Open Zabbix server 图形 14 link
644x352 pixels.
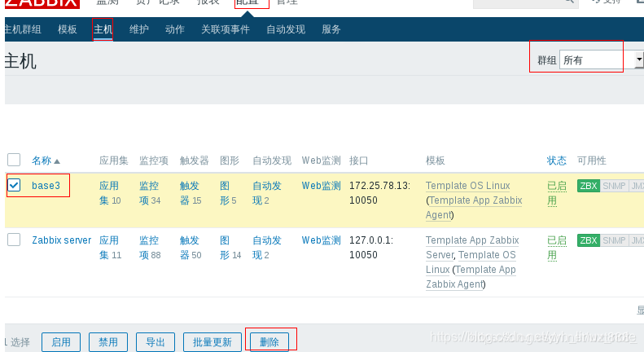[x=230, y=248]
